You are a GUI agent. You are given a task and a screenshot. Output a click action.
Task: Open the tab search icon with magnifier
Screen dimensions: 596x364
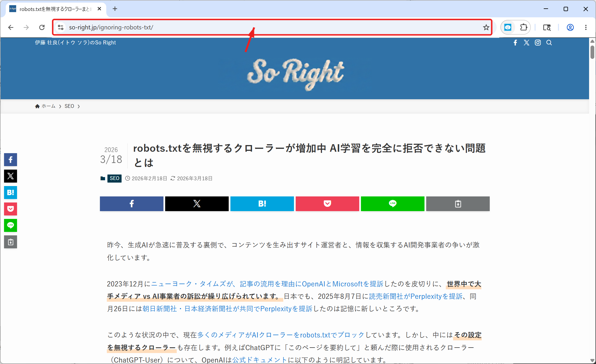547,27
